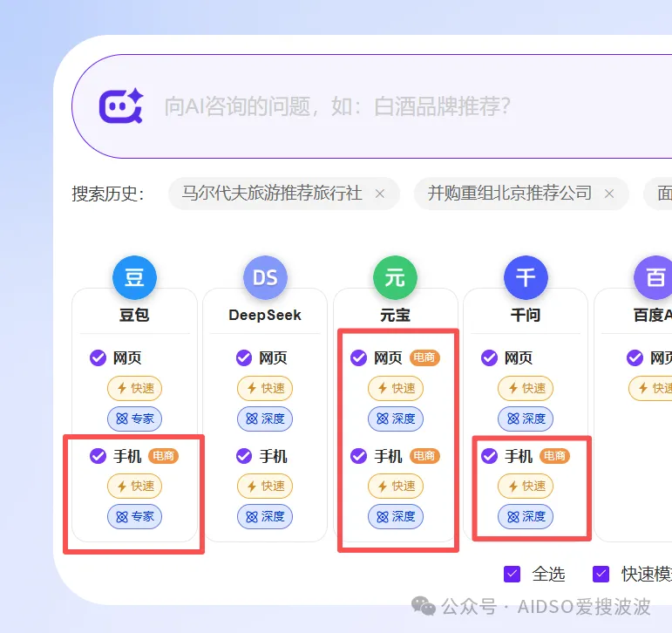The image size is (672, 633).
Task: Select 快速 mode for 豆包 手机
Action: (x=134, y=486)
